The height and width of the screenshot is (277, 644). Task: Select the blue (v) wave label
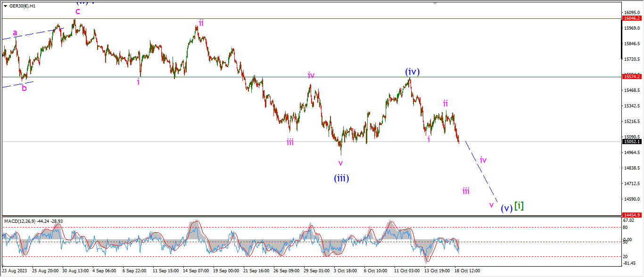(x=506, y=208)
